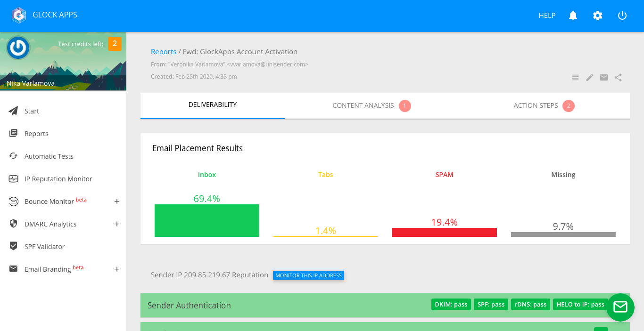The image size is (644, 331).
Task: Open notifications bell in header
Action: click(x=573, y=16)
